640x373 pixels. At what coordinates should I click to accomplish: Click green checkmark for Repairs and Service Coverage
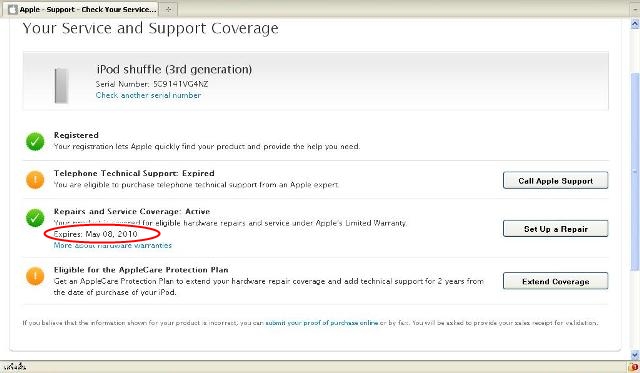pyautogui.click(x=35, y=218)
